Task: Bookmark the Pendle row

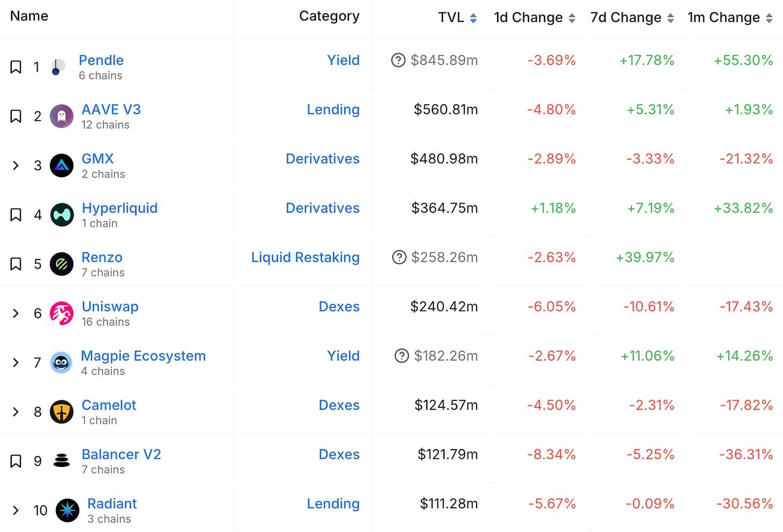Action: [x=16, y=67]
